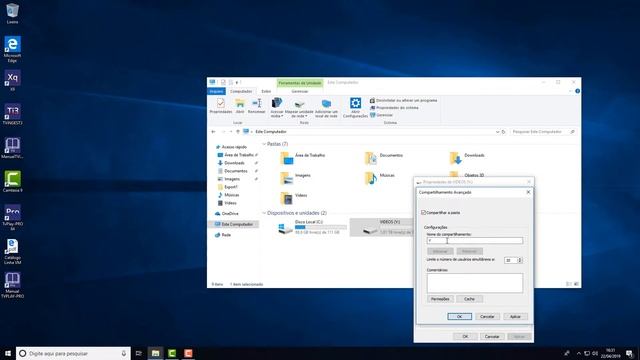Open the Arquivo ribbon tab
The image size is (640, 360).
(216, 91)
